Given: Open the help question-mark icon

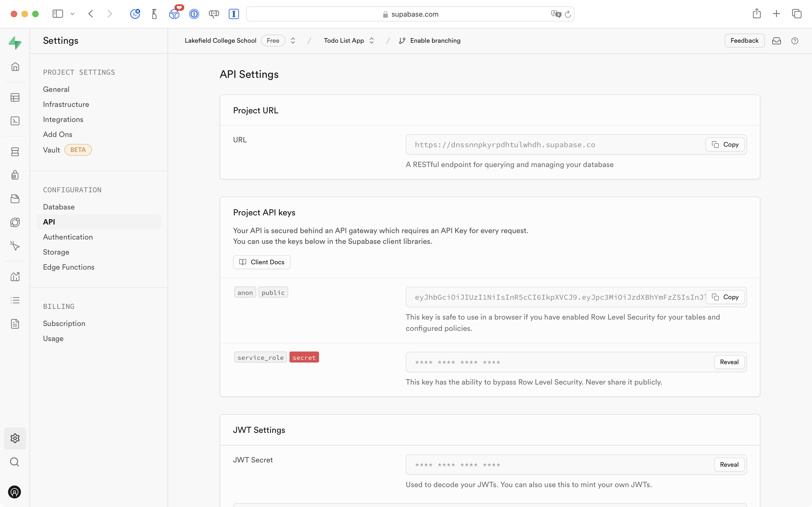Looking at the screenshot, I should click(x=795, y=41).
